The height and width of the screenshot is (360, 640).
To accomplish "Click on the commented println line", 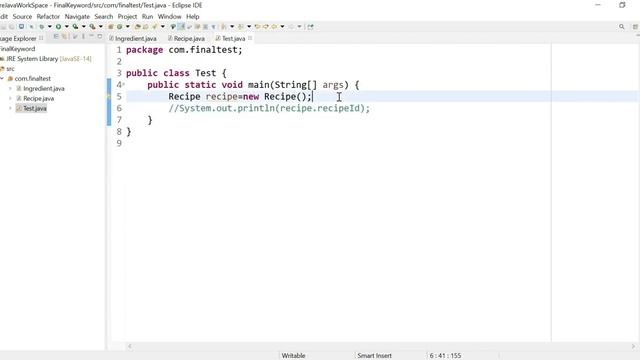I will 269,108.
